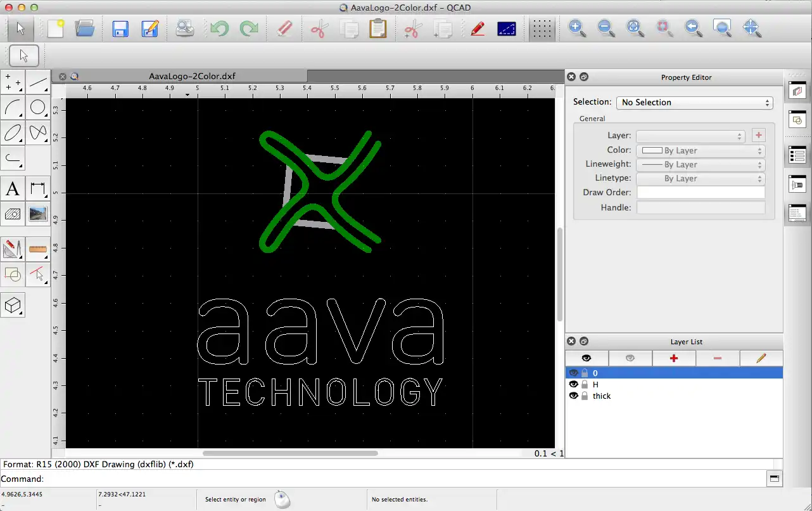Open the Lineweight By Layer dropdown
This screenshot has height=511, width=812.
point(701,164)
